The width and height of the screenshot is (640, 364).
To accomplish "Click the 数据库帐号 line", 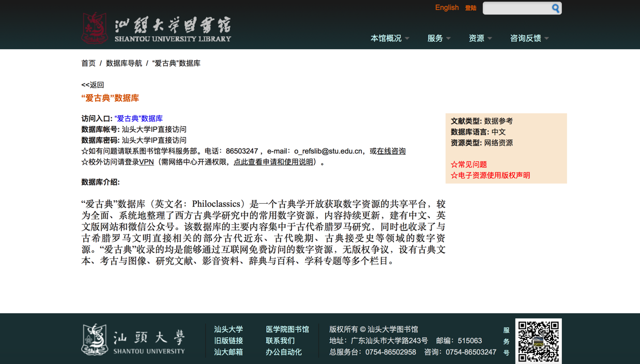I will pos(134,129).
